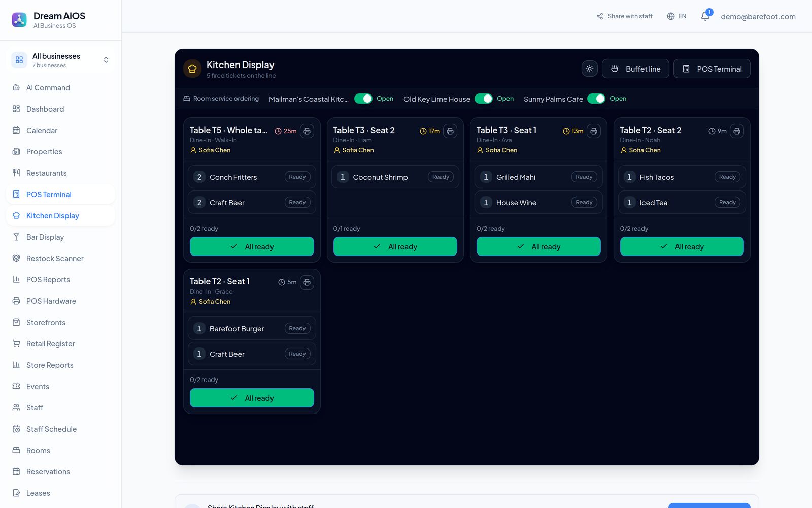Mark House Wine as Ready
Image resolution: width=812 pixels, height=508 pixels.
584,203
